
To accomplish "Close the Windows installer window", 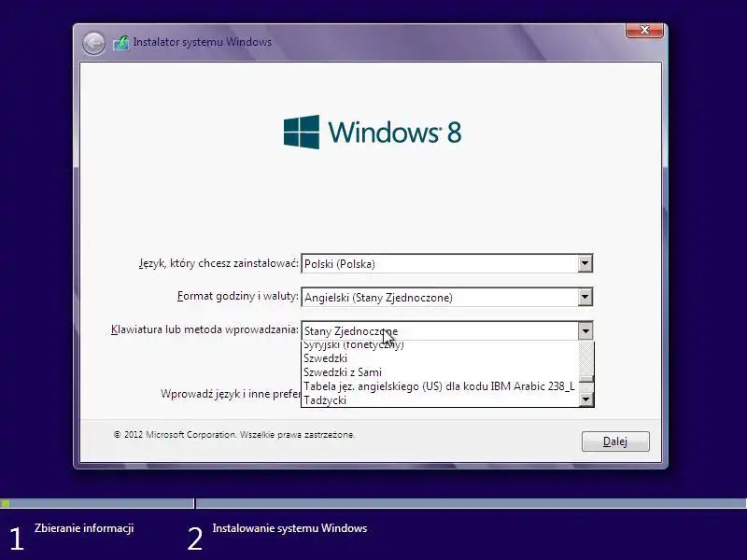I will (x=644, y=30).
